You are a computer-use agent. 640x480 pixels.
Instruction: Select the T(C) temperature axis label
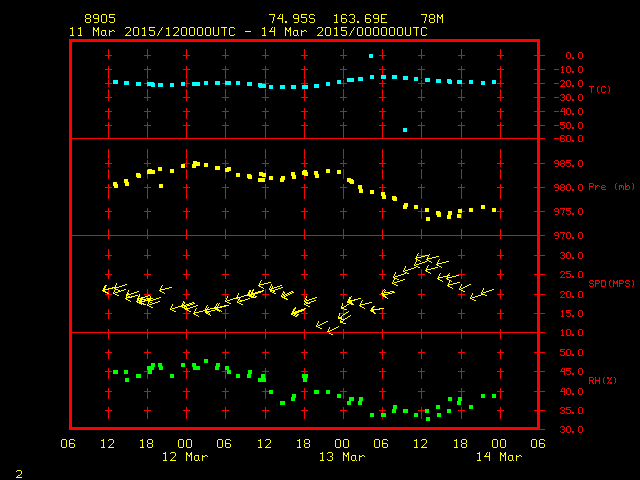[599, 90]
